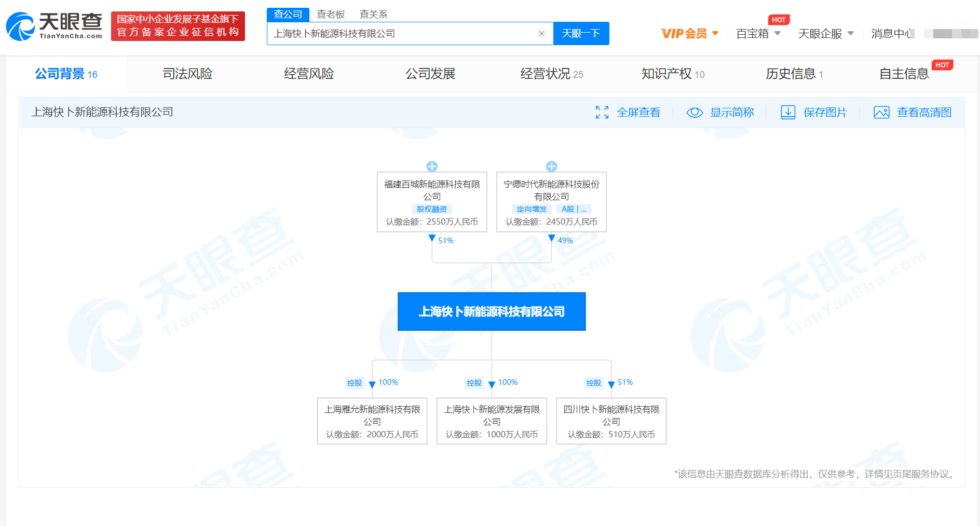This screenshot has width=980, height=526.
Task: Click the 49% share label under 宁德时代
Action: point(565,241)
